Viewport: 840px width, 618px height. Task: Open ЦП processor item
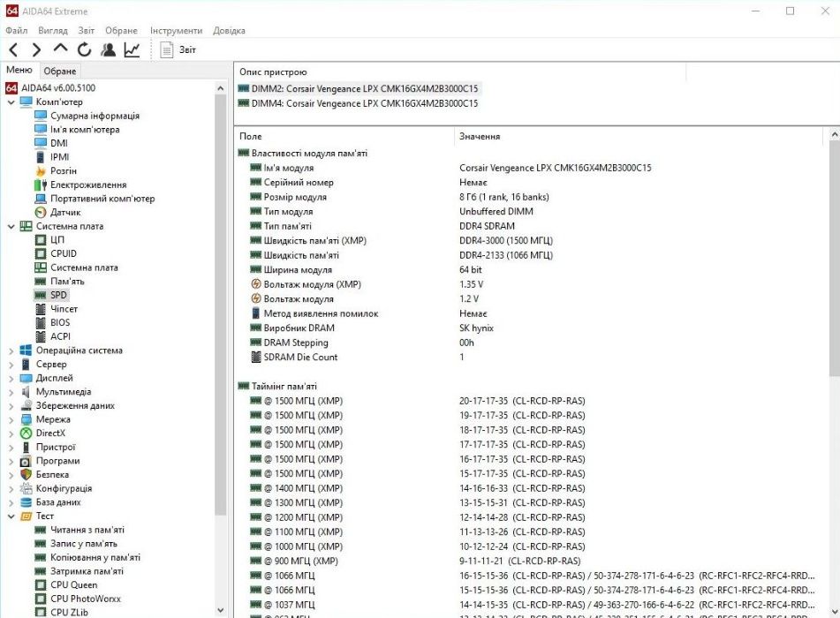click(x=57, y=240)
